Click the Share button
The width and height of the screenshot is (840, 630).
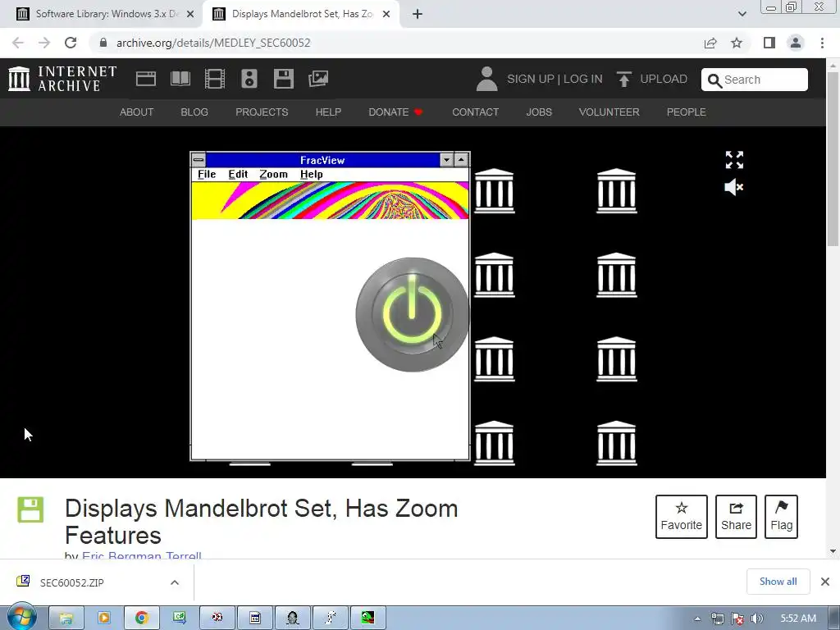736,517
